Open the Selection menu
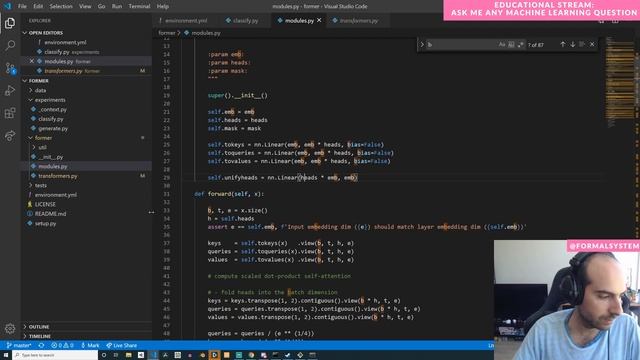The height and width of the screenshot is (360, 640). pyautogui.click(x=61, y=6)
